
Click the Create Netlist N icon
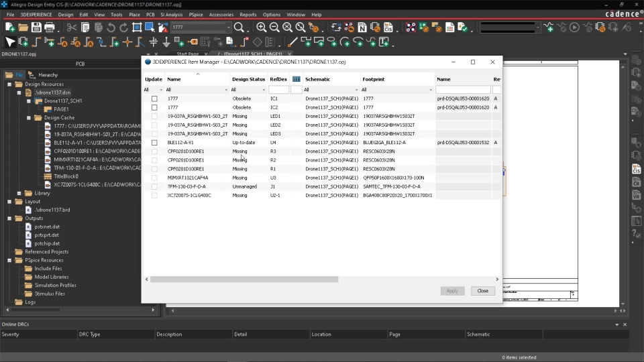point(362,27)
